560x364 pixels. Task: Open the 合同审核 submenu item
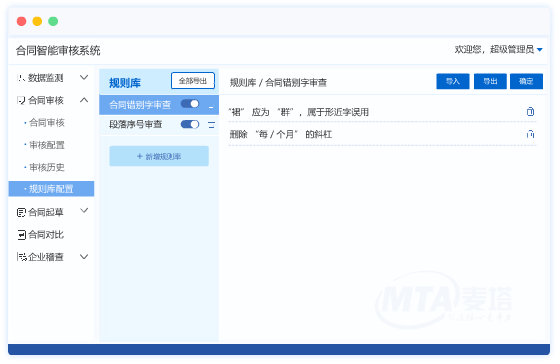point(47,123)
